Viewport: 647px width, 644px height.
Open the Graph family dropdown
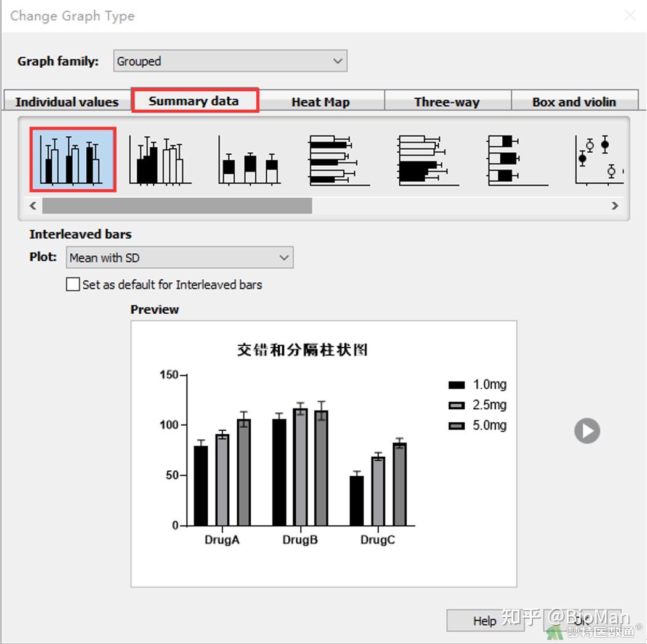(230, 61)
